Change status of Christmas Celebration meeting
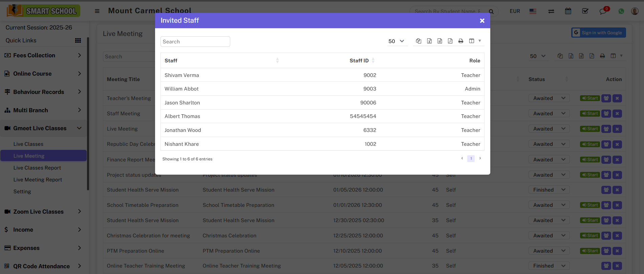The height and width of the screenshot is (274, 644). 549,236
